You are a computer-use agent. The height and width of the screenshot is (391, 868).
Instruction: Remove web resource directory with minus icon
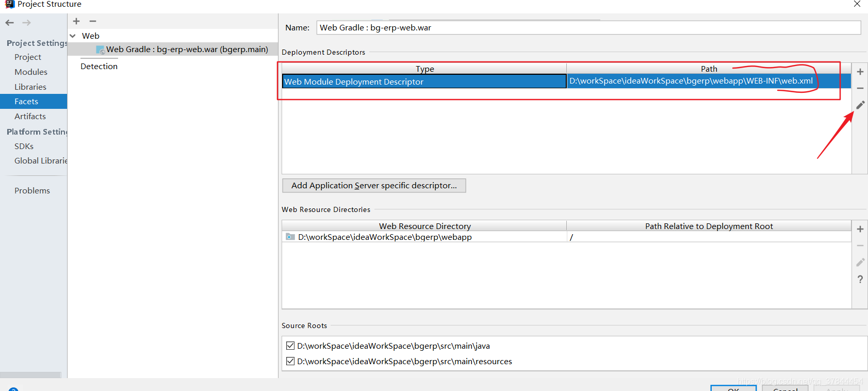(x=860, y=246)
